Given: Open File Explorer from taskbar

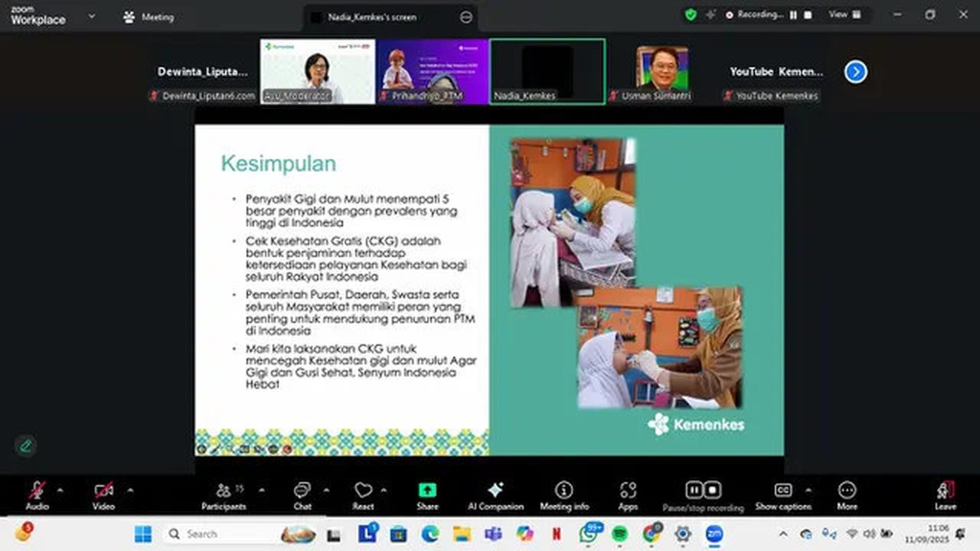Looking at the screenshot, I should point(462,533).
